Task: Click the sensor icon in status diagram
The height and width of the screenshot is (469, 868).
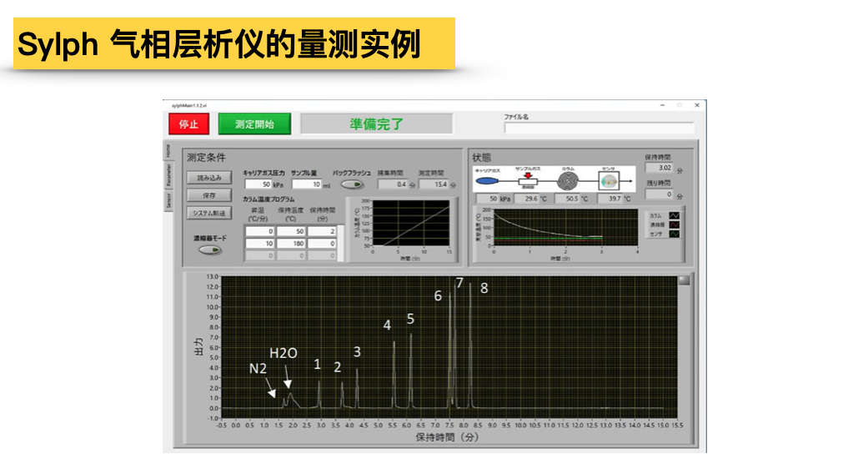Action: pos(610,179)
